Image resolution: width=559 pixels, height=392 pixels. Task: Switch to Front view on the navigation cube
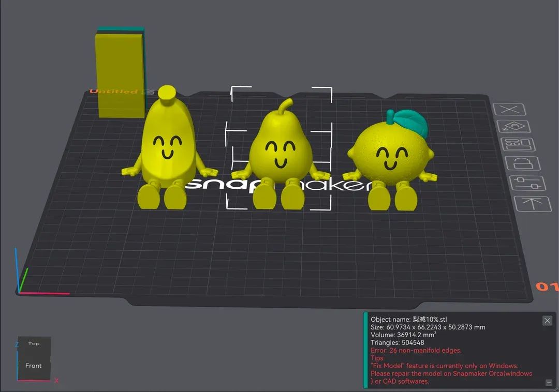[33, 366]
